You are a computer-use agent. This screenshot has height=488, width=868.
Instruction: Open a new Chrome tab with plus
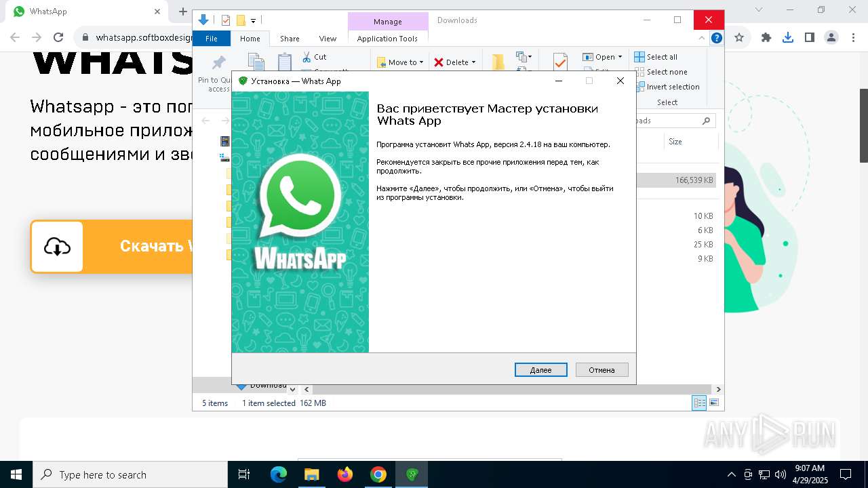[x=182, y=12]
